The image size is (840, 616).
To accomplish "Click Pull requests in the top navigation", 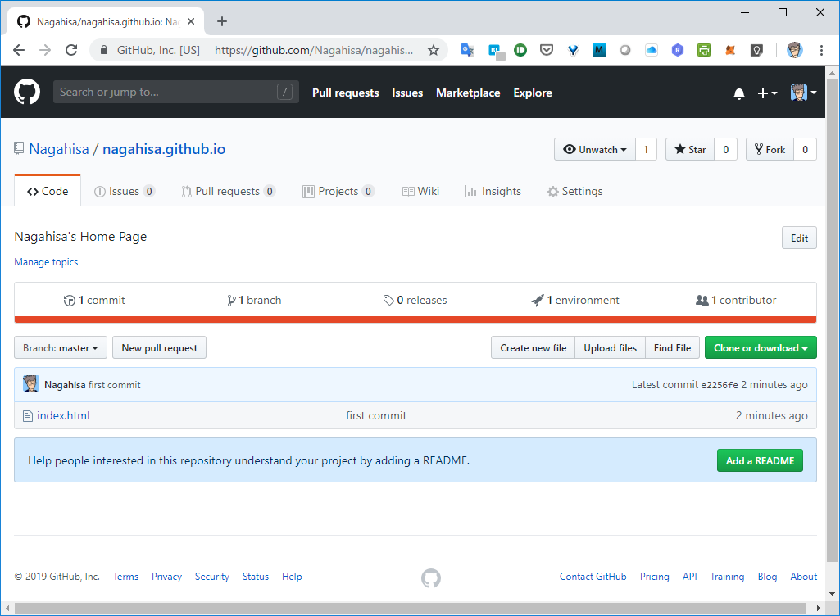I will coord(346,93).
